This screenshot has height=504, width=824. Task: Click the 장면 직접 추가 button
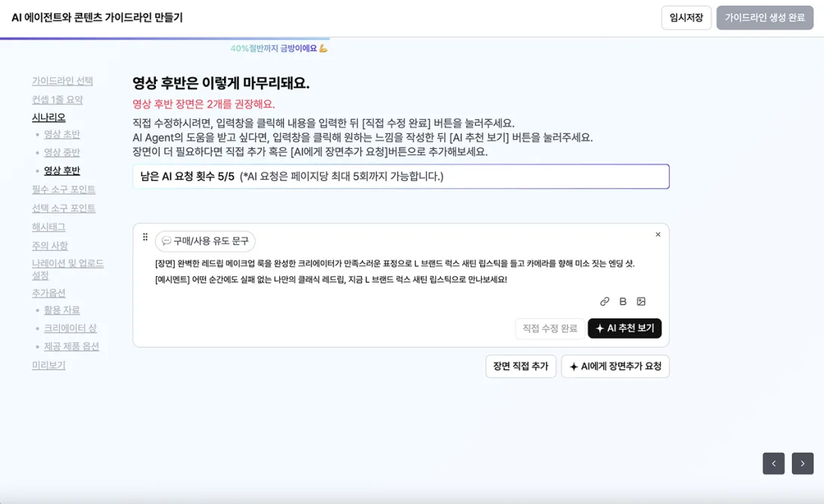[x=521, y=366]
